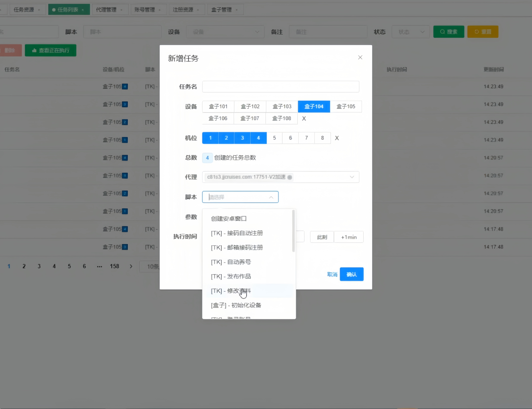Deselect 机位 number 2

point(226,138)
